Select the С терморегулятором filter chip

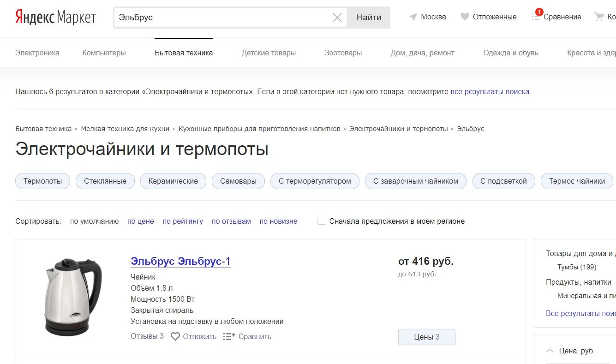[315, 181]
